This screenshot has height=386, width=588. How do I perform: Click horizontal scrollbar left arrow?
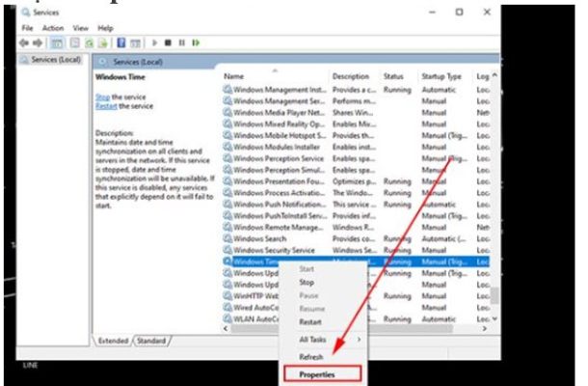point(226,328)
